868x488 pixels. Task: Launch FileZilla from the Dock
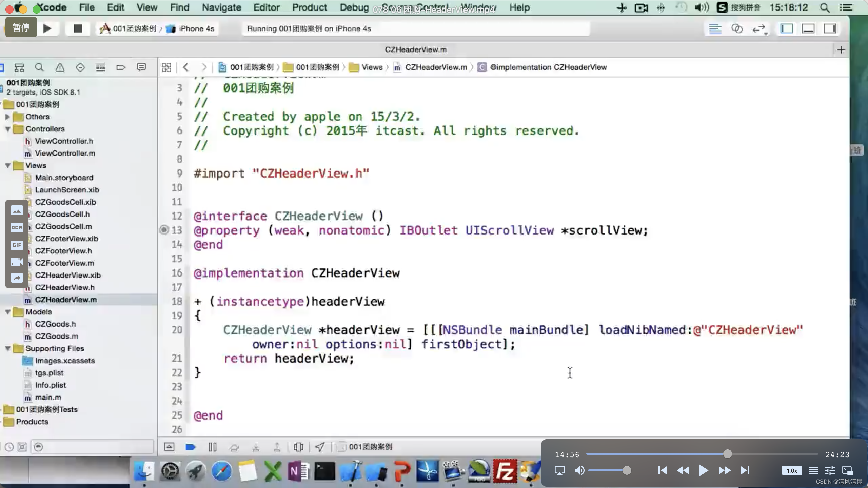tap(505, 471)
